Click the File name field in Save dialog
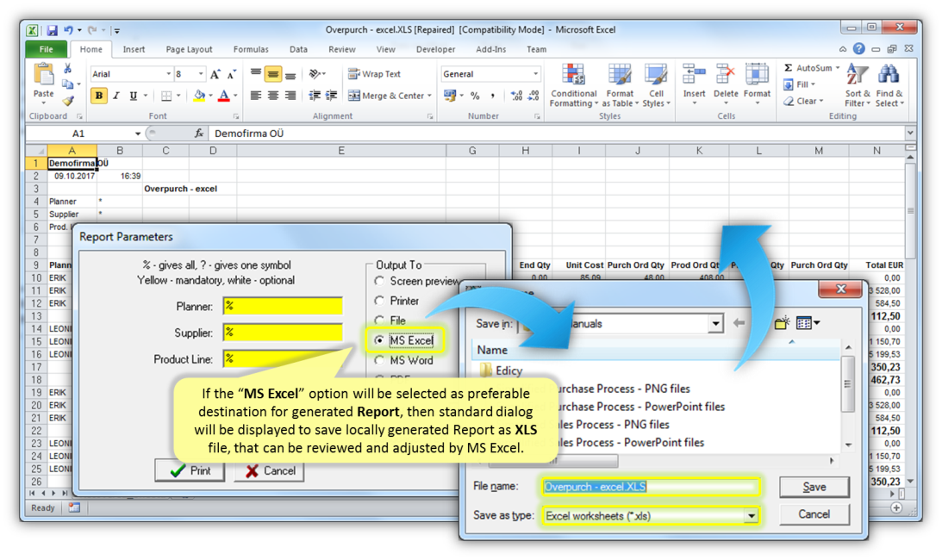This screenshot has height=560, width=942. pos(652,487)
